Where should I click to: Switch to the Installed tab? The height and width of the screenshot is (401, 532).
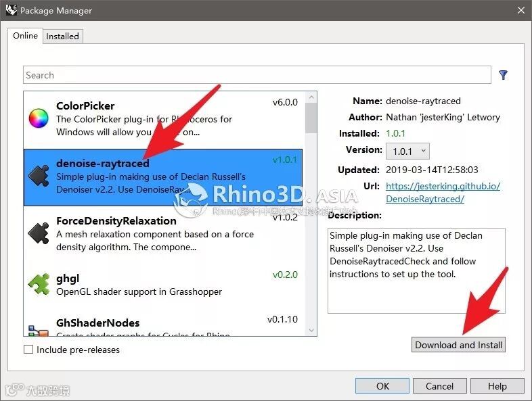[x=62, y=37]
